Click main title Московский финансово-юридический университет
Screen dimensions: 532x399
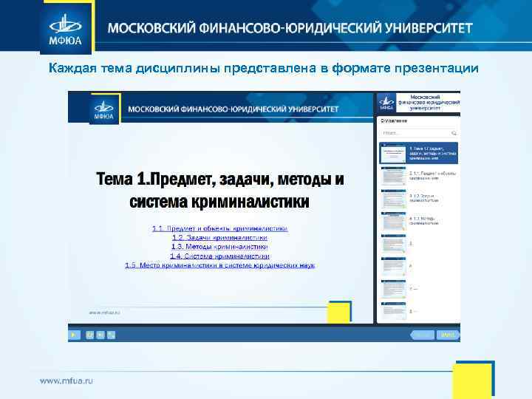tap(290, 28)
